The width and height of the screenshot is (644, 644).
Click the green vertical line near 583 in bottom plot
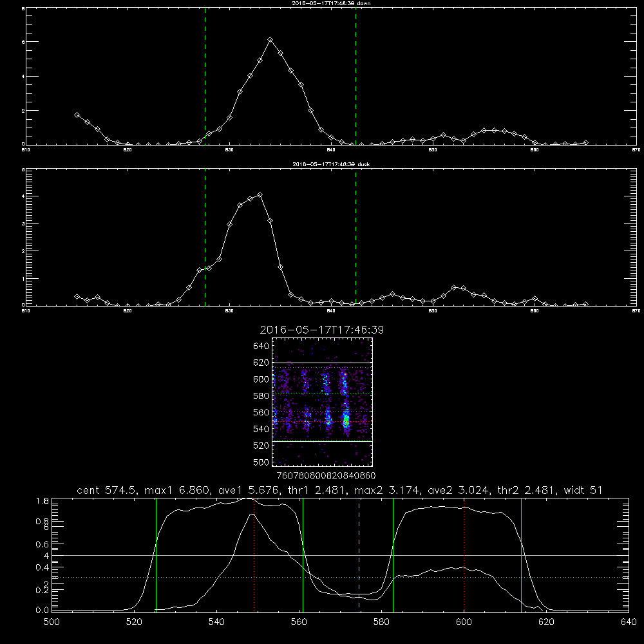[x=393, y=554]
